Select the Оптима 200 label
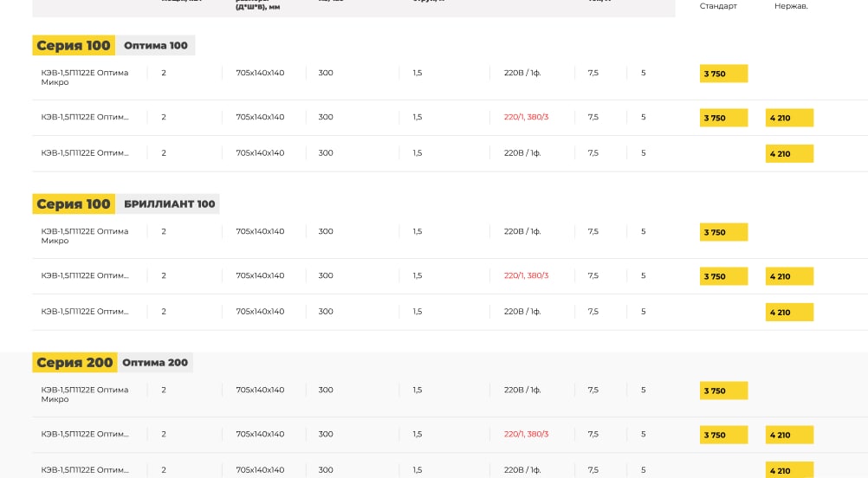The height and width of the screenshot is (478, 868). coord(155,362)
